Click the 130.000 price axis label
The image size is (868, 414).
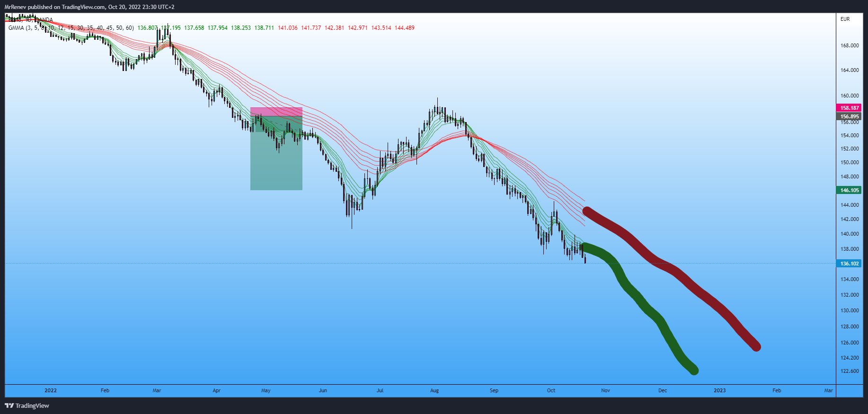coord(850,310)
